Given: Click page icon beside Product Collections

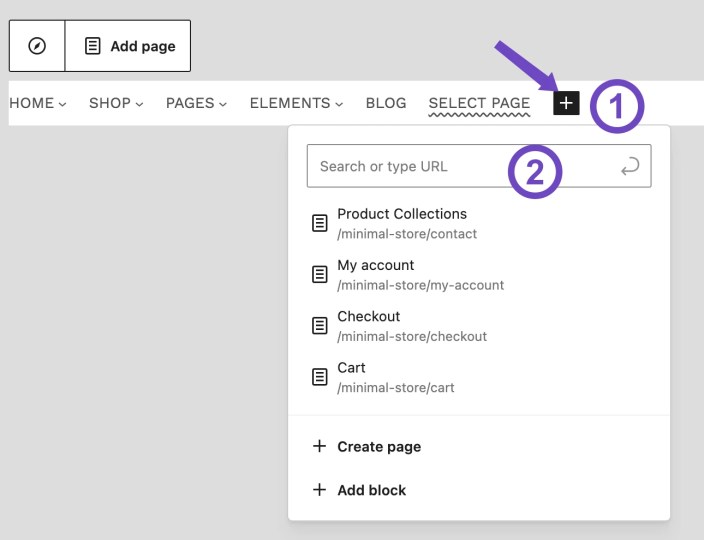Looking at the screenshot, I should point(320,223).
